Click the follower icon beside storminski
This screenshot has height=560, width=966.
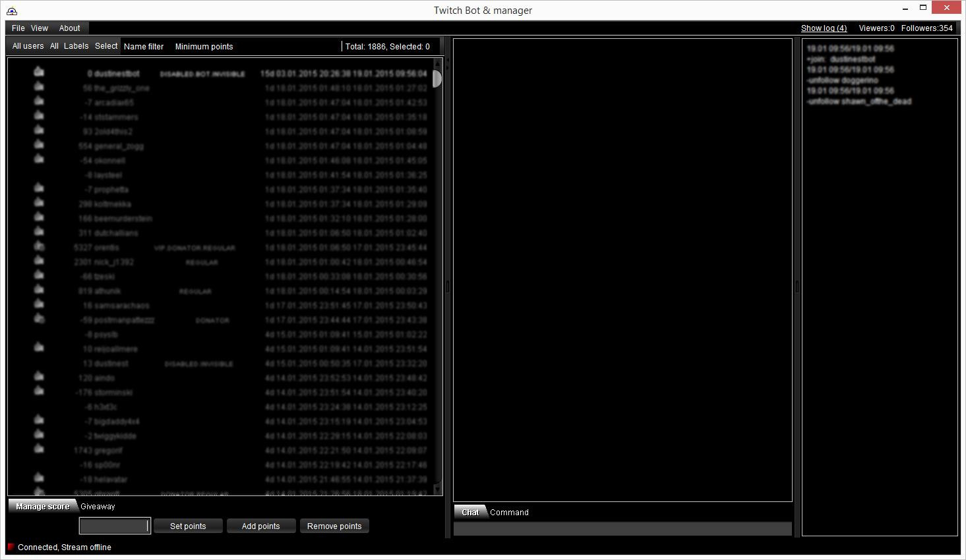(39, 391)
